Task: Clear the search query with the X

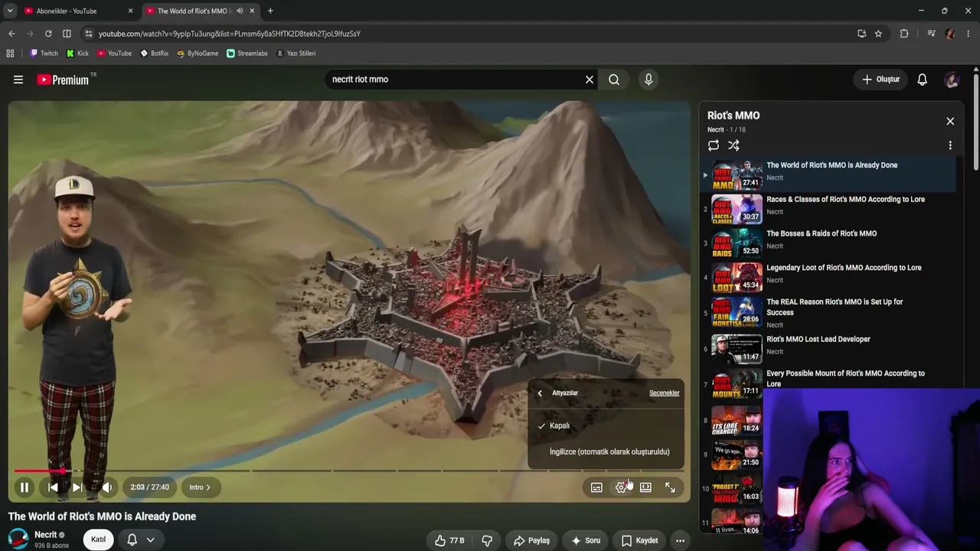Action: point(590,80)
